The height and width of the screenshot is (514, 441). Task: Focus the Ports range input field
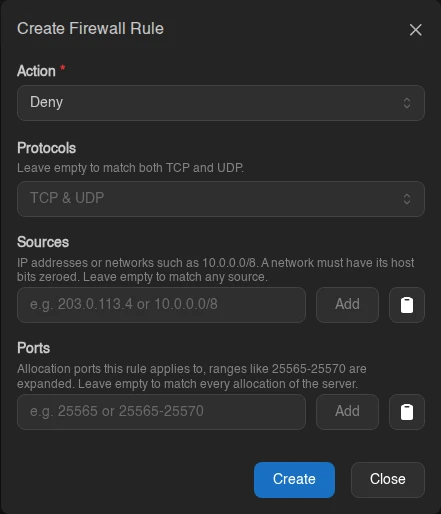(161, 412)
